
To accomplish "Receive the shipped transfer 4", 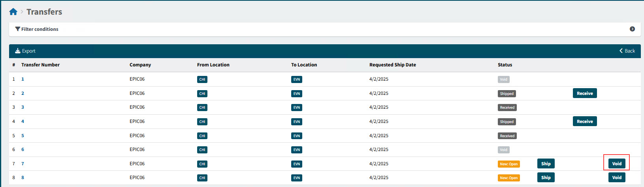I will pos(585,121).
